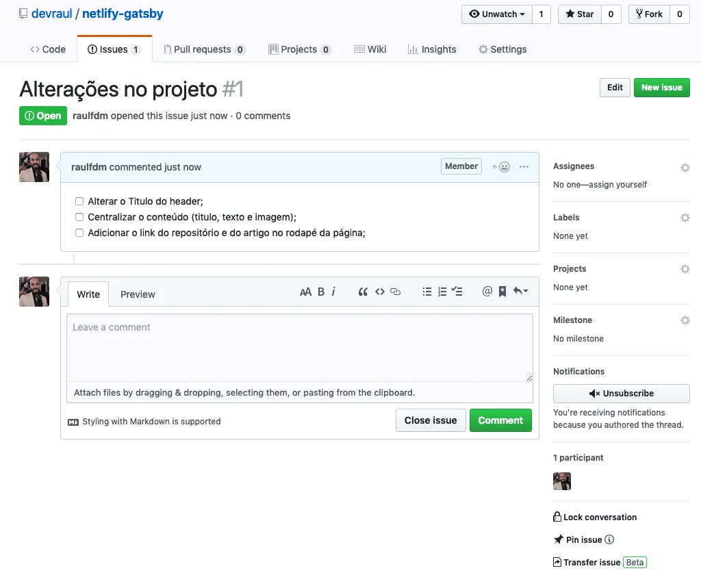Toggle italic text in comment toolbar

333,292
